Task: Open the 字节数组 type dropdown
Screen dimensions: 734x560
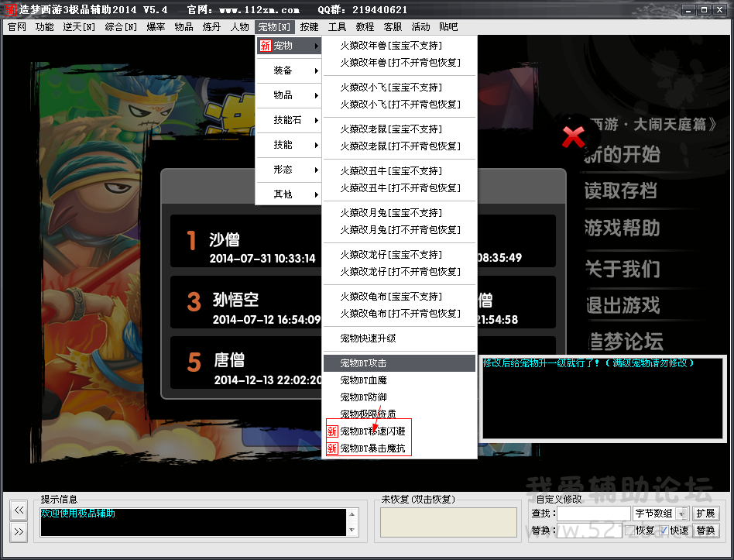Action: click(x=660, y=514)
